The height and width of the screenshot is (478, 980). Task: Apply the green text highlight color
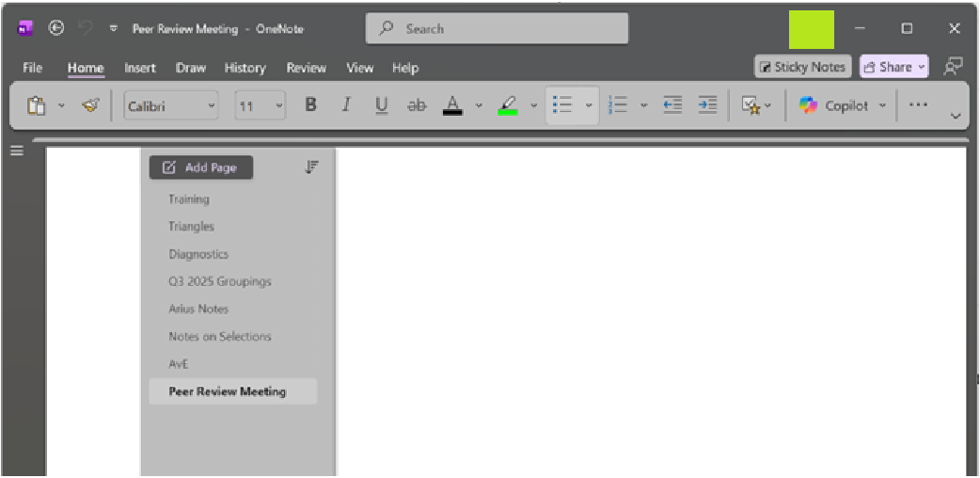509,105
